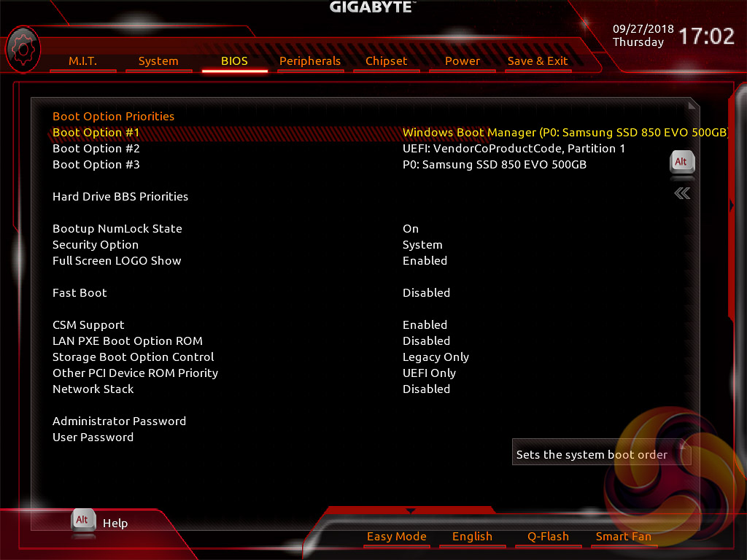Image resolution: width=747 pixels, height=560 pixels.
Task: Click the gear settings icon
Action: pos(23,49)
